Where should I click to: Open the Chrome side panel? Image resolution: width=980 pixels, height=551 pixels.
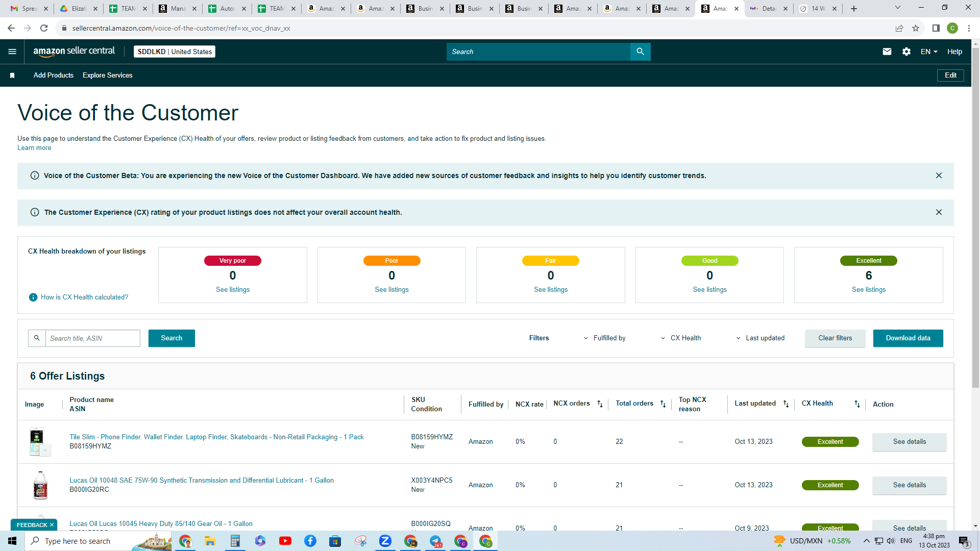tap(936, 28)
